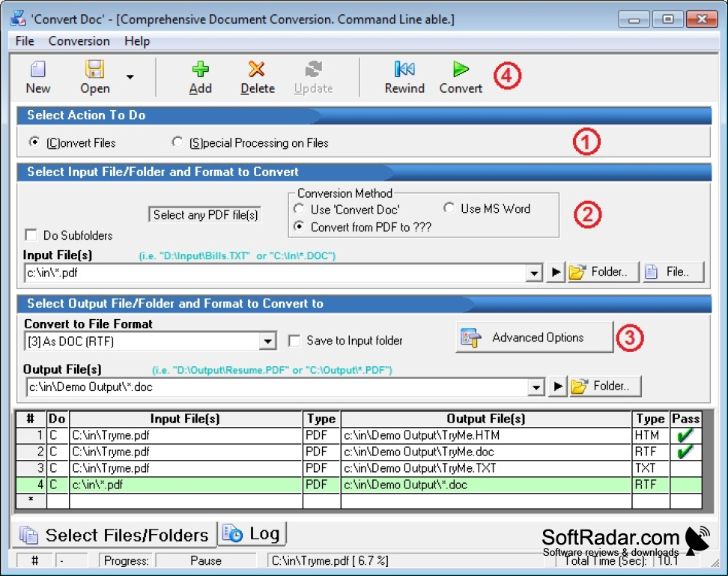Click the HTM type cell in row 1

coord(650,435)
